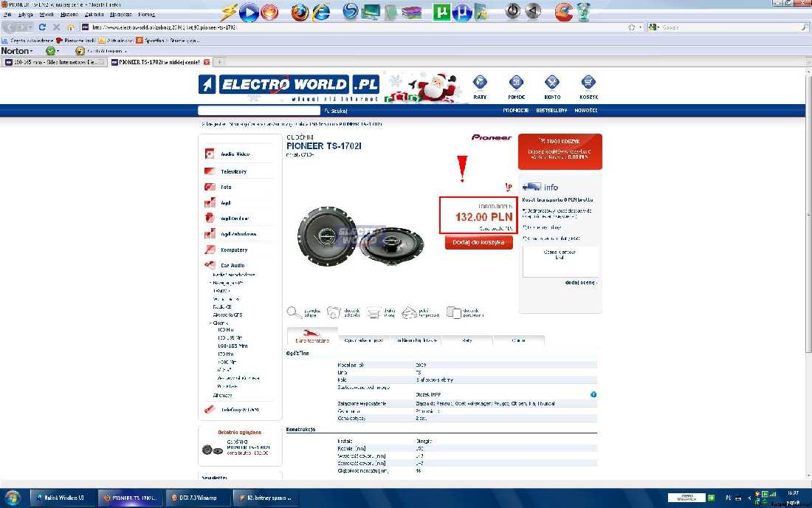The image size is (812, 508).
Task: Click the Twój Koszyk cart panel
Action: click(x=560, y=151)
